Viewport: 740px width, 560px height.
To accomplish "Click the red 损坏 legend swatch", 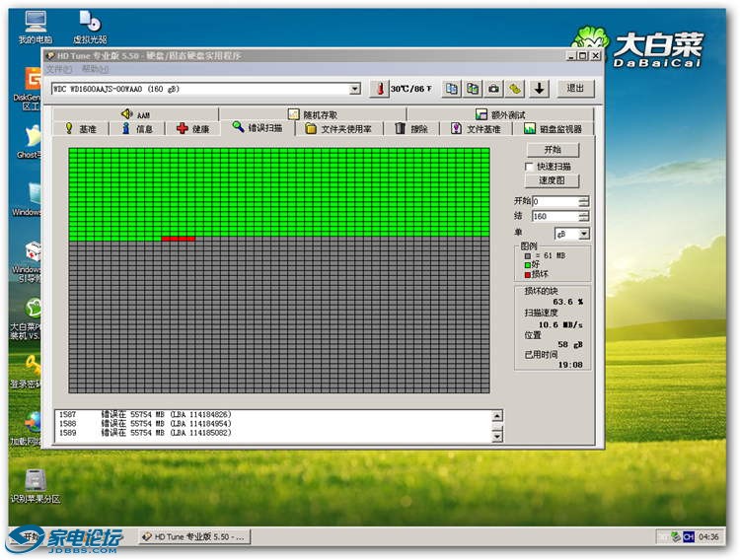I will (527, 274).
